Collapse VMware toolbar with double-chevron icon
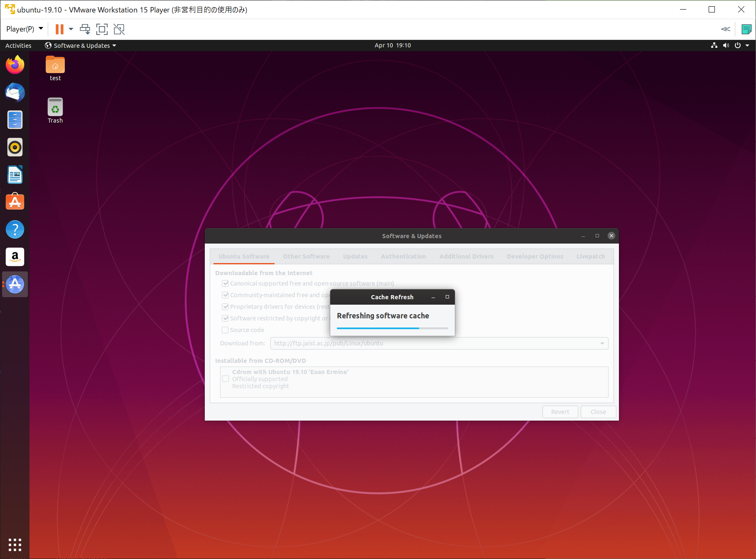756x559 pixels. pyautogui.click(x=726, y=29)
